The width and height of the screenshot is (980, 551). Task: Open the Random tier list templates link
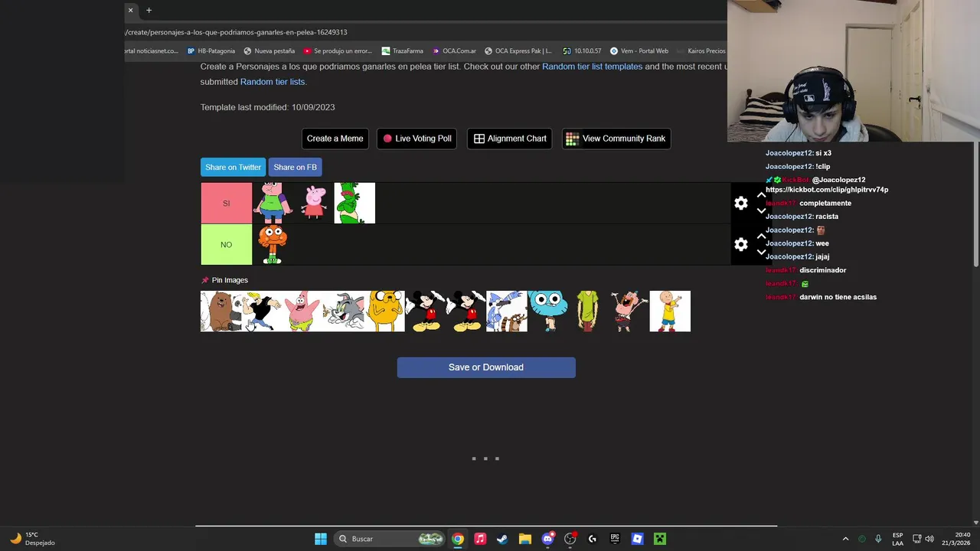[592, 67]
